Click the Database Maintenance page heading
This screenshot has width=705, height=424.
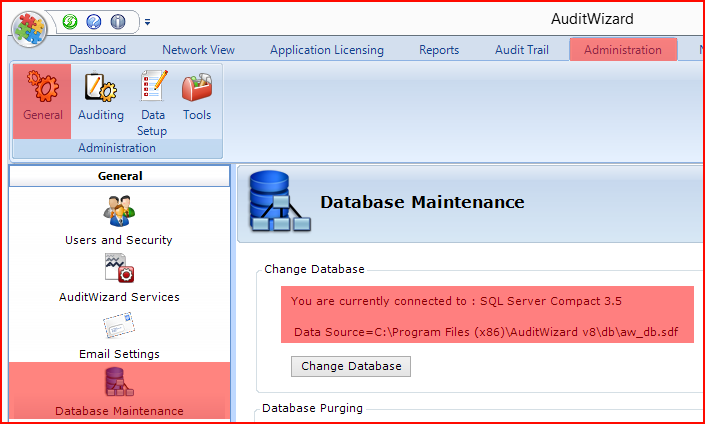422,202
